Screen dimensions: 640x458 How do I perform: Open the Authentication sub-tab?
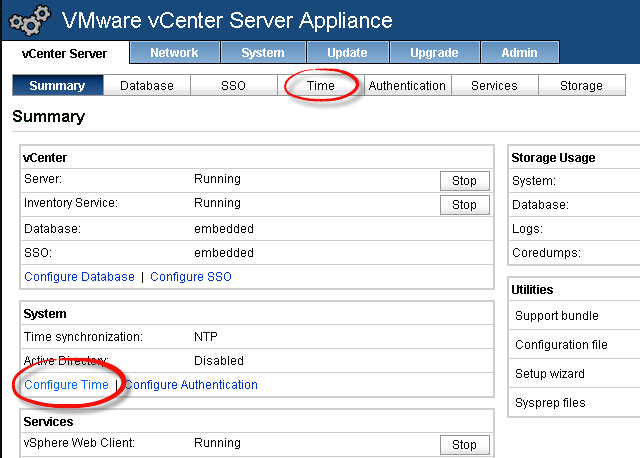[407, 85]
